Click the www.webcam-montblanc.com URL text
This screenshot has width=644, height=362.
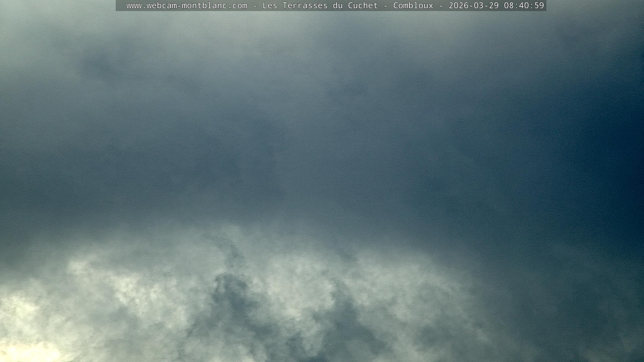[x=187, y=6]
